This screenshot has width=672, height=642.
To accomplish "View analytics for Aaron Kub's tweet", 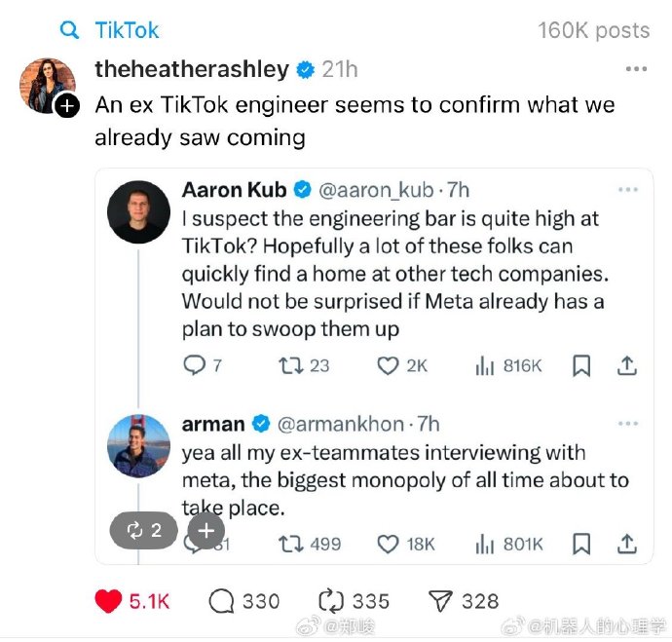I will tap(484, 365).
